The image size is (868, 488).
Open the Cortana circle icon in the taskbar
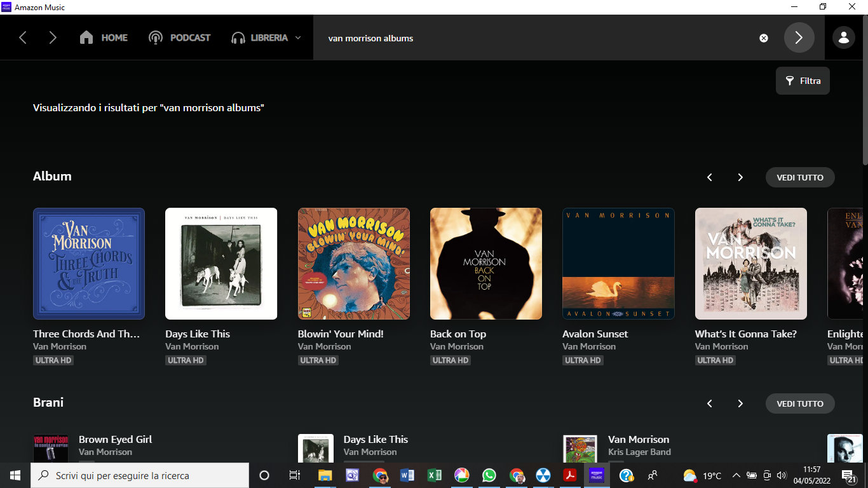264,475
